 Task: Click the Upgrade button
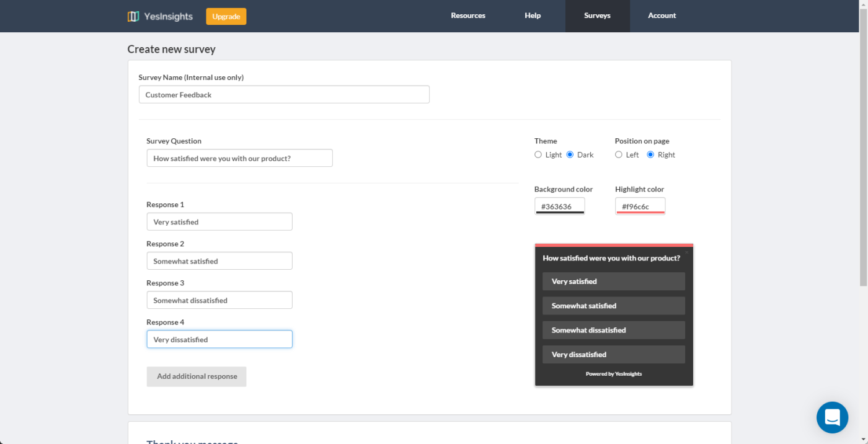point(226,16)
